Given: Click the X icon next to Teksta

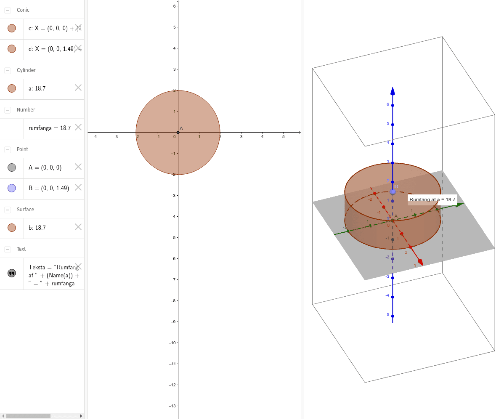Looking at the screenshot, I should pos(77,266).
